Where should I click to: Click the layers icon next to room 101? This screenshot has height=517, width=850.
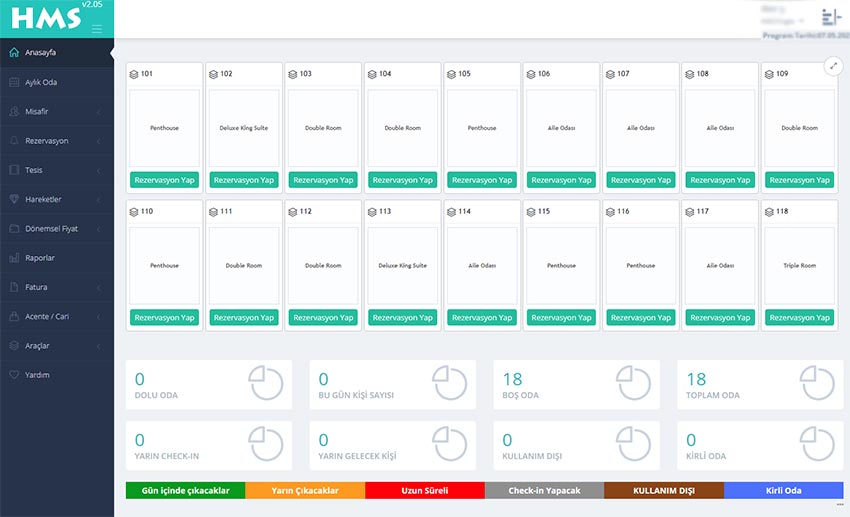point(134,74)
